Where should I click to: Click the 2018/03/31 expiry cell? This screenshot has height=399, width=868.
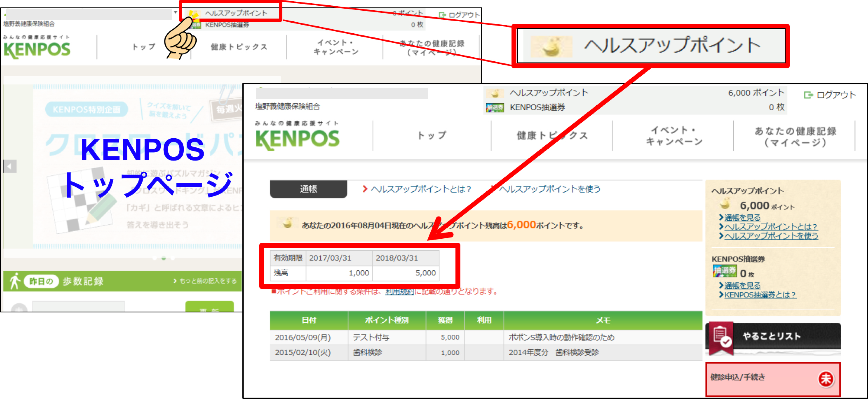click(406, 258)
